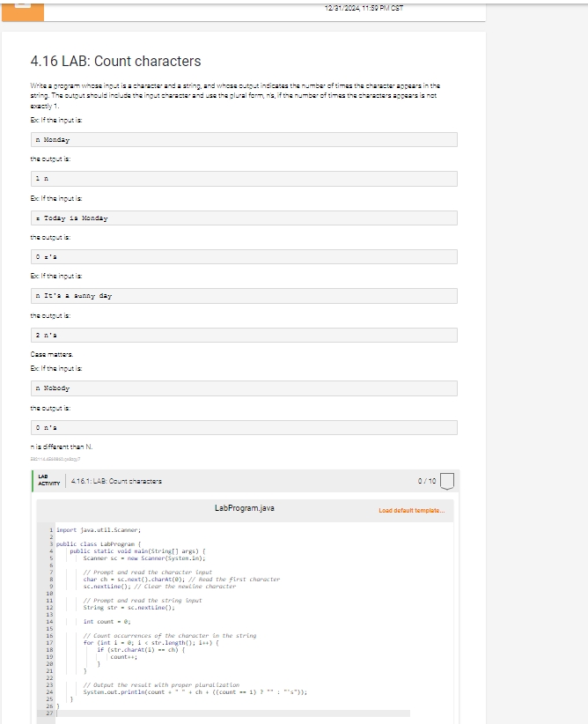Click the import java.util.Scanner code line
Screen dimensions: 588x724
[x=99, y=530]
